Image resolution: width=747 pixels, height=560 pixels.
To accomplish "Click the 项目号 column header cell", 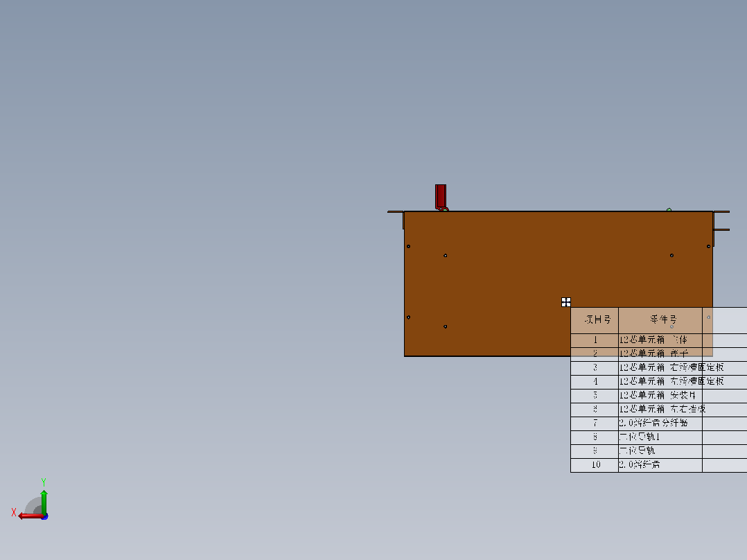I will tap(595, 320).
